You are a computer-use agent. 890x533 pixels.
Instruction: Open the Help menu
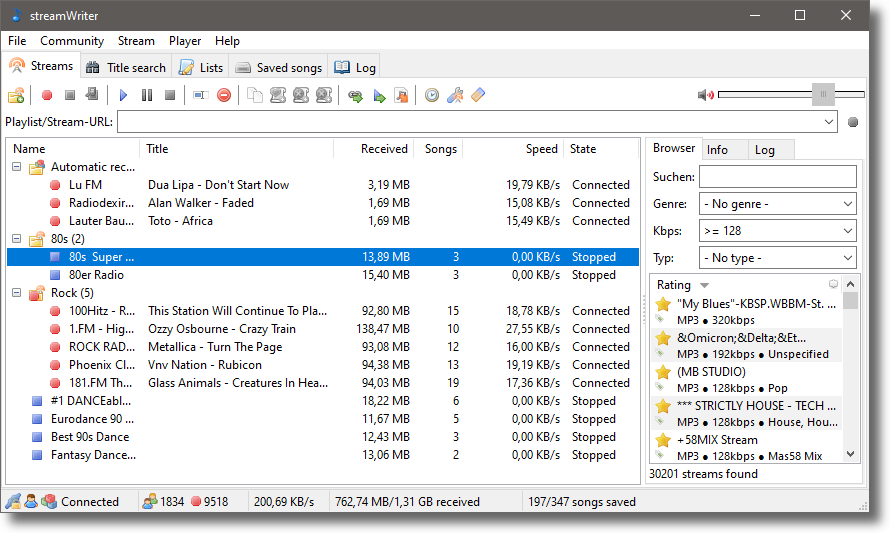click(227, 41)
